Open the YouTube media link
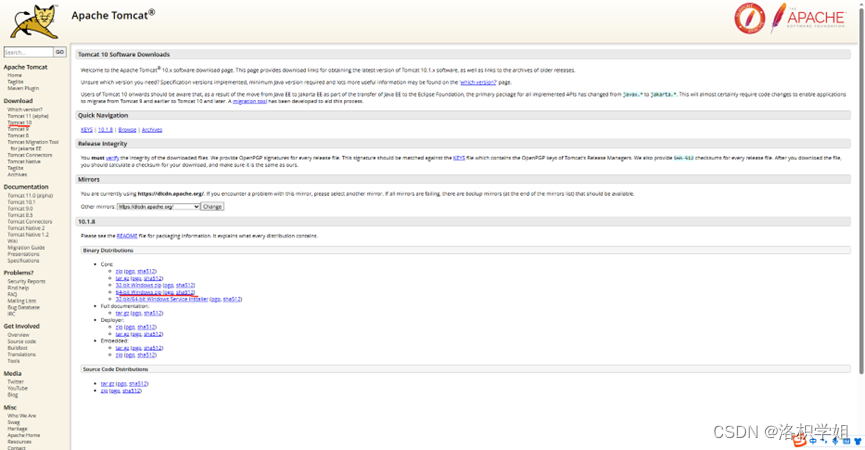Image resolution: width=865 pixels, height=450 pixels. 17,389
